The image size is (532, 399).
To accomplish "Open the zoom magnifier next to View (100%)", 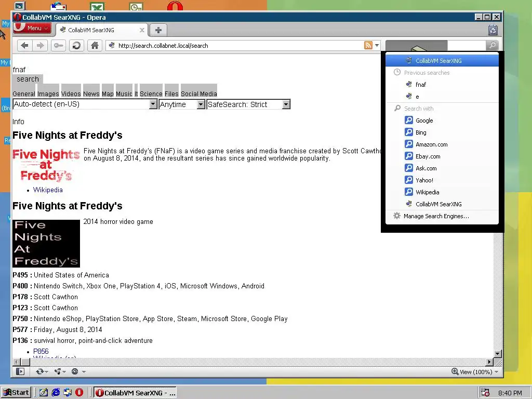I will [455, 371].
